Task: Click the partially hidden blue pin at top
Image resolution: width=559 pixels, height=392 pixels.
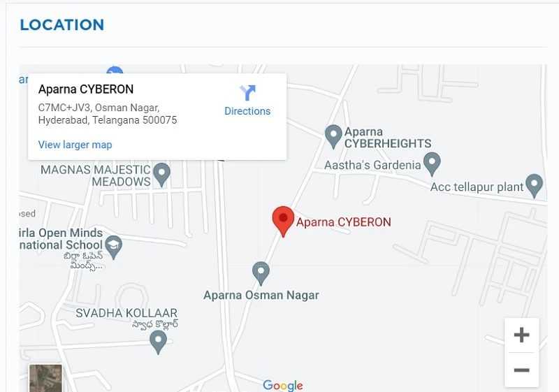Action: 115,70
